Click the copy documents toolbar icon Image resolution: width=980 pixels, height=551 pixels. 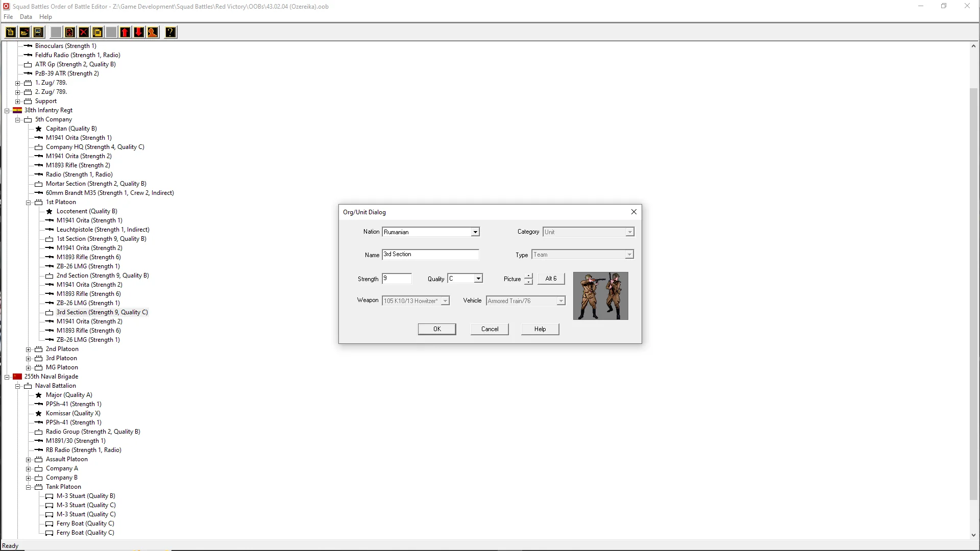click(97, 33)
